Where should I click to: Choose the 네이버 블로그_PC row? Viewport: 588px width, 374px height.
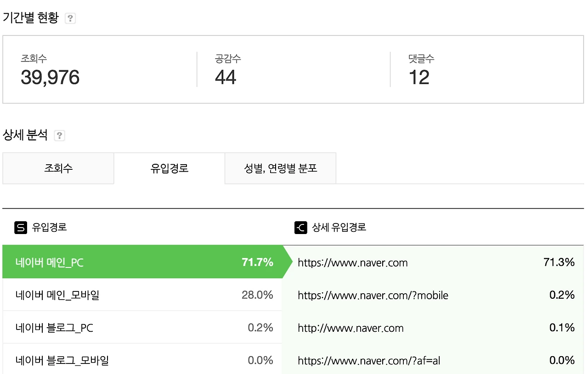coord(142,327)
